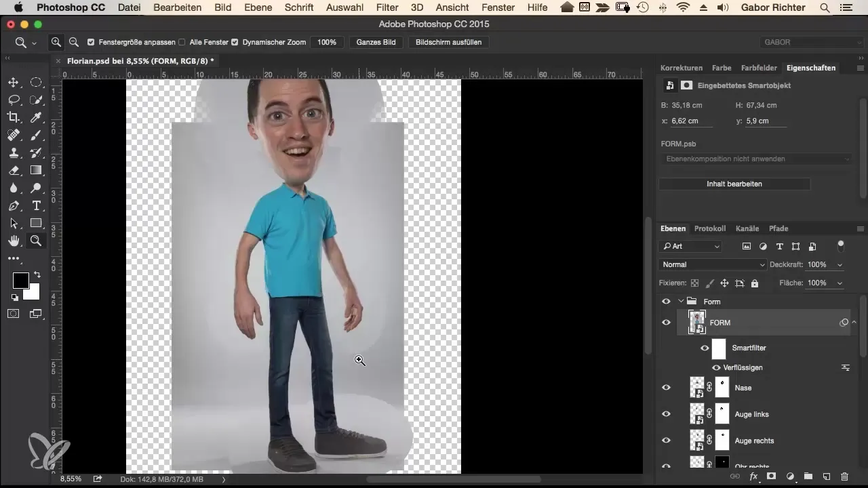This screenshot has height=488, width=868.
Task: Select the Dodge tool
Action: tap(36, 188)
